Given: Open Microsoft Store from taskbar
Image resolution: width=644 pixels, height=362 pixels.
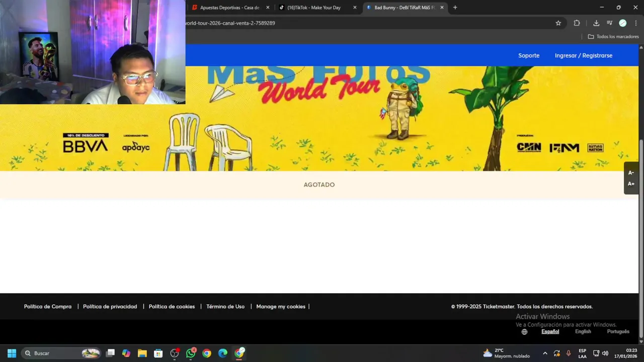Looking at the screenshot, I should pos(158,353).
